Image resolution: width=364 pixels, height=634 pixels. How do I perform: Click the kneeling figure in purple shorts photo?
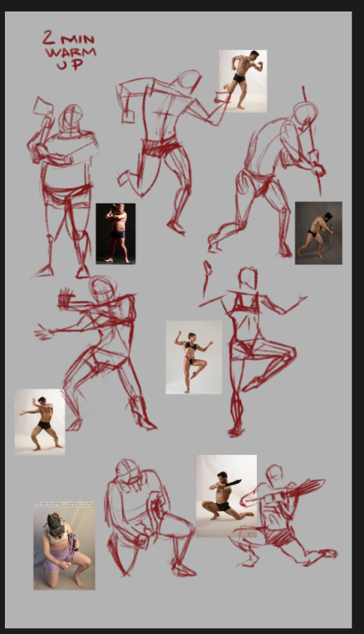pos(65,546)
